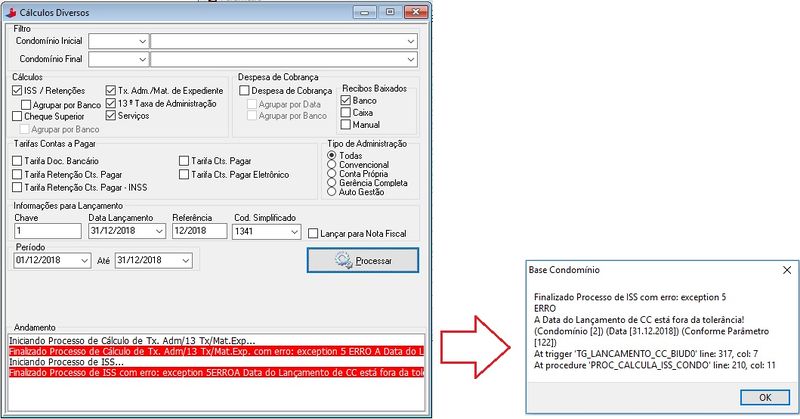
Task: Enable the Cheque Superior checkbox
Action: (x=17, y=116)
